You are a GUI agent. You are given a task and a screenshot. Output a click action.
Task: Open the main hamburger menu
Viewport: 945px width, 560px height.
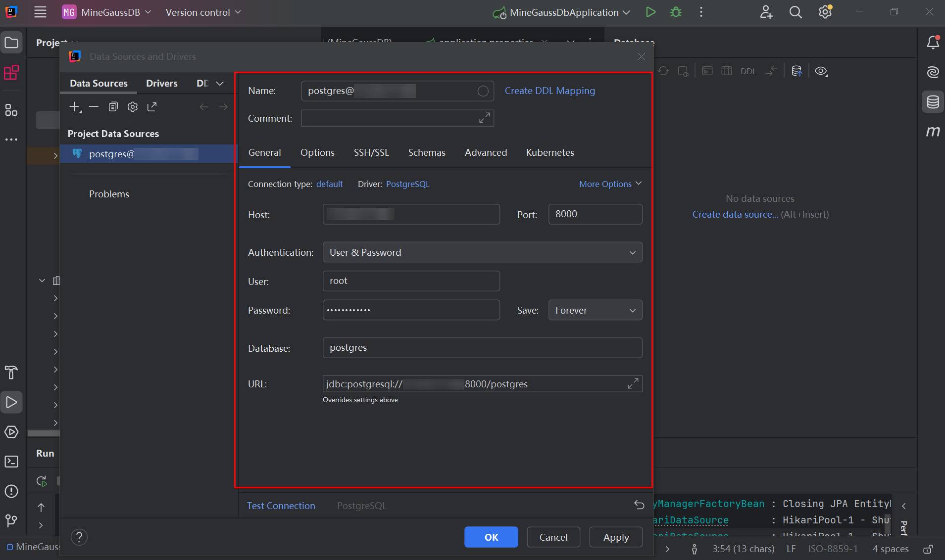(x=40, y=12)
